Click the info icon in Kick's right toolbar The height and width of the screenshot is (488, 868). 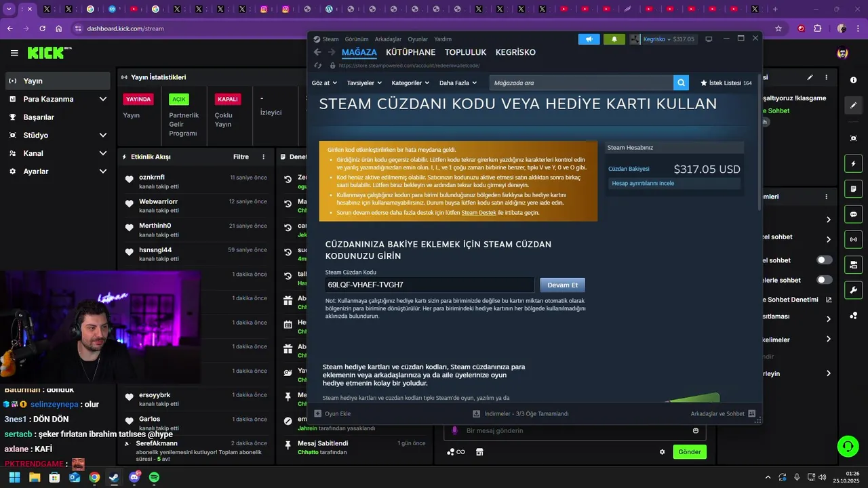(853, 80)
